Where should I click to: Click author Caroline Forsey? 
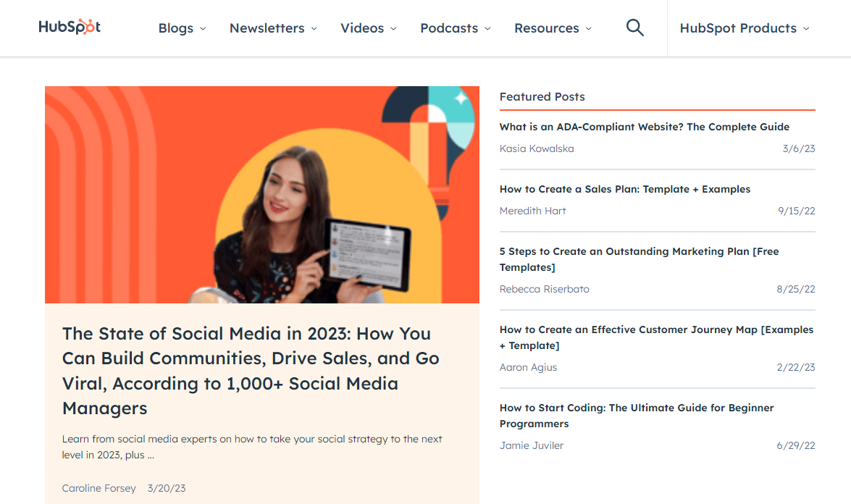[x=98, y=488]
